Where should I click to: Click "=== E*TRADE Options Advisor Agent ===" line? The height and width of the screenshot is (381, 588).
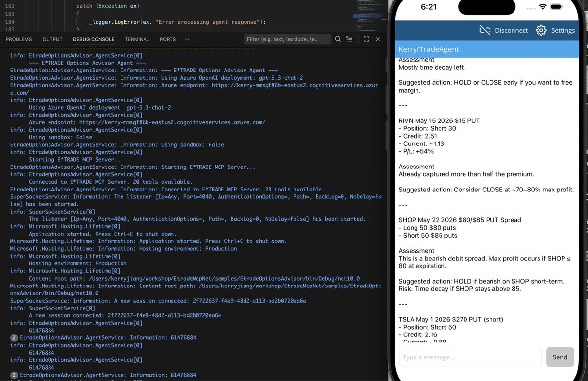[87, 63]
